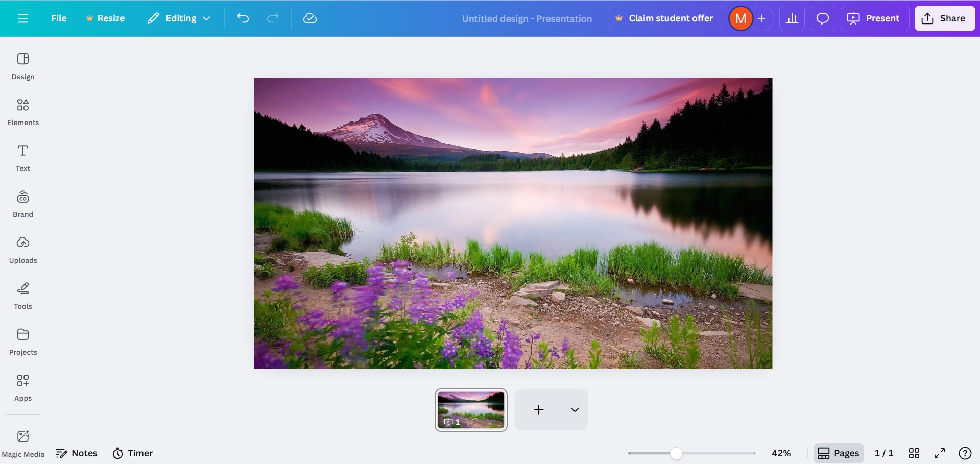Open the Apps side panel

point(23,388)
